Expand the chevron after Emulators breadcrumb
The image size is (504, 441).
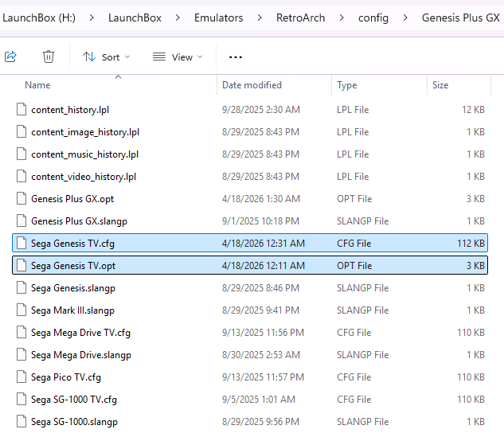click(x=260, y=18)
